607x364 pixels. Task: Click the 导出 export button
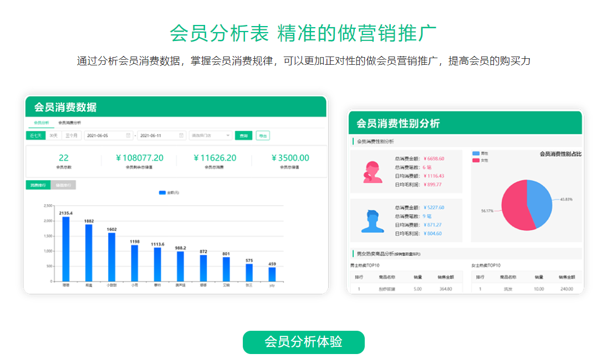pos(263,135)
